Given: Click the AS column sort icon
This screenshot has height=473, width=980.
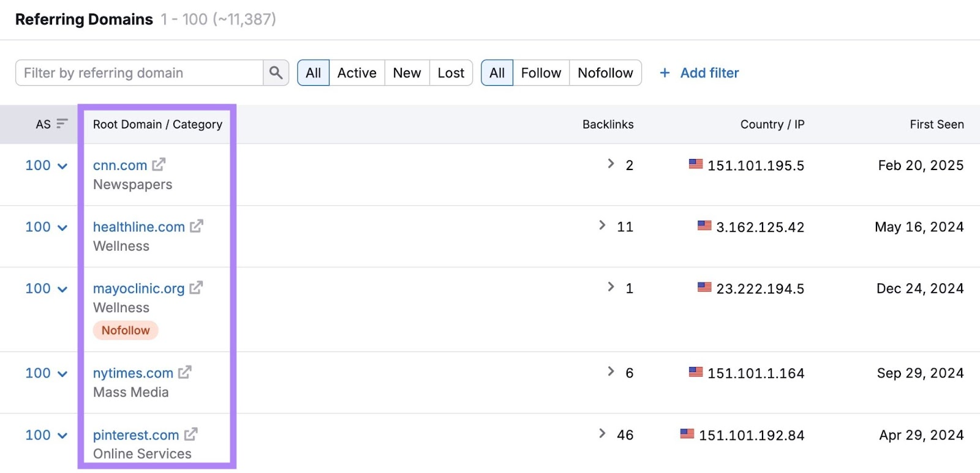Looking at the screenshot, I should [62, 124].
